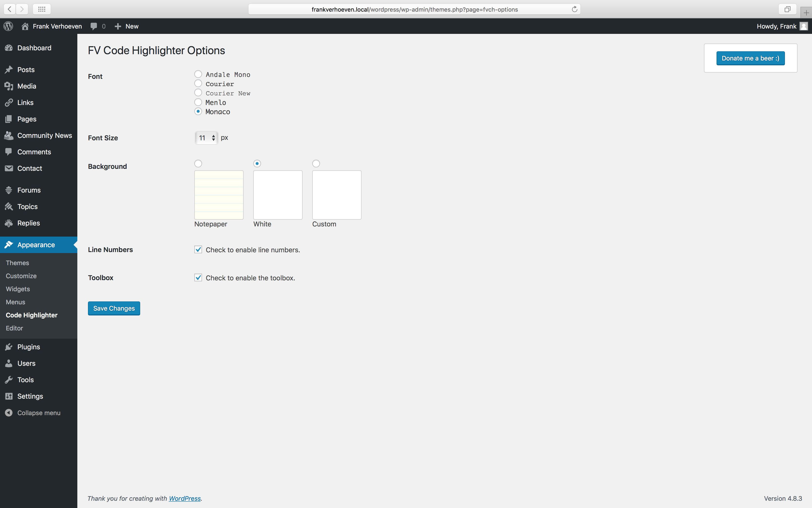Select the Andale Mono font radio button
This screenshot has height=508, width=812.
coord(198,74)
